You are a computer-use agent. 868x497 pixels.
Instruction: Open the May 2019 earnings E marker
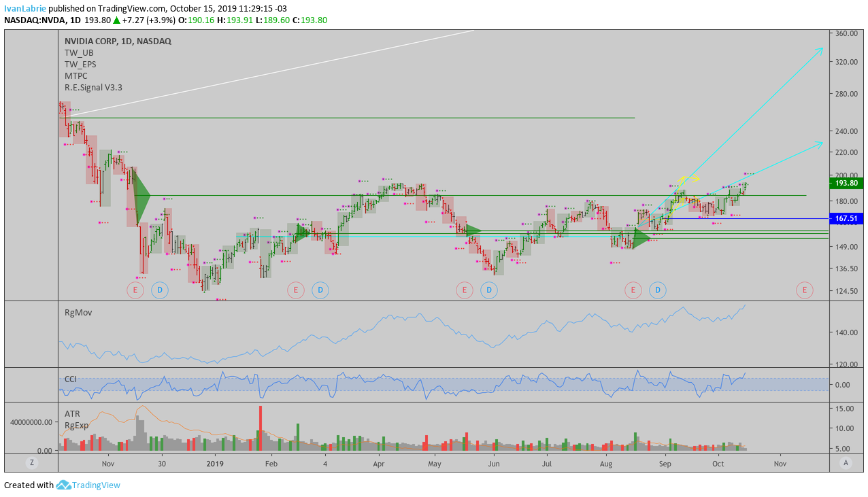[x=464, y=291]
